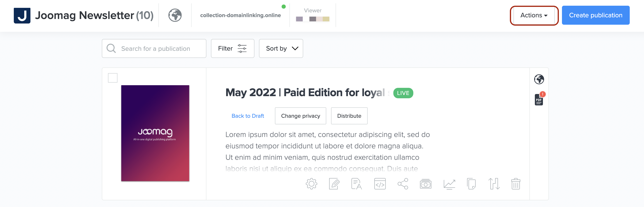644x207 pixels.
Task: Click the Viewer color swatches
Action: (x=312, y=19)
